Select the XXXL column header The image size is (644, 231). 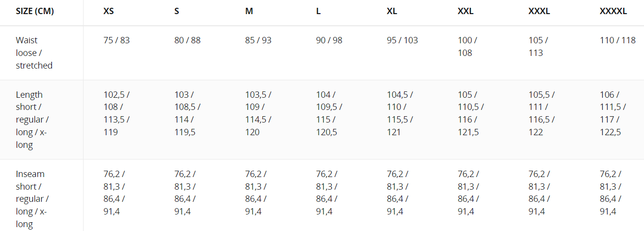click(x=539, y=11)
